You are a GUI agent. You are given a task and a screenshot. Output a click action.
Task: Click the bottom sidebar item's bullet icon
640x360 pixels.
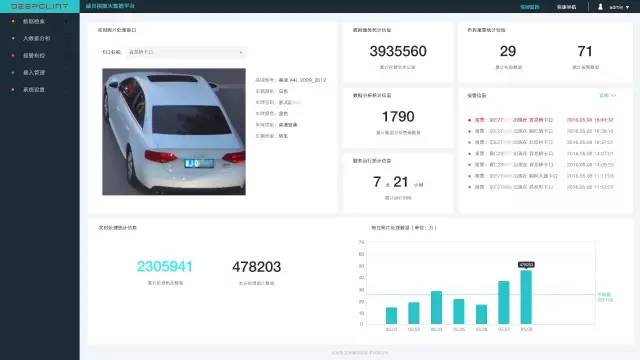click(x=13, y=89)
